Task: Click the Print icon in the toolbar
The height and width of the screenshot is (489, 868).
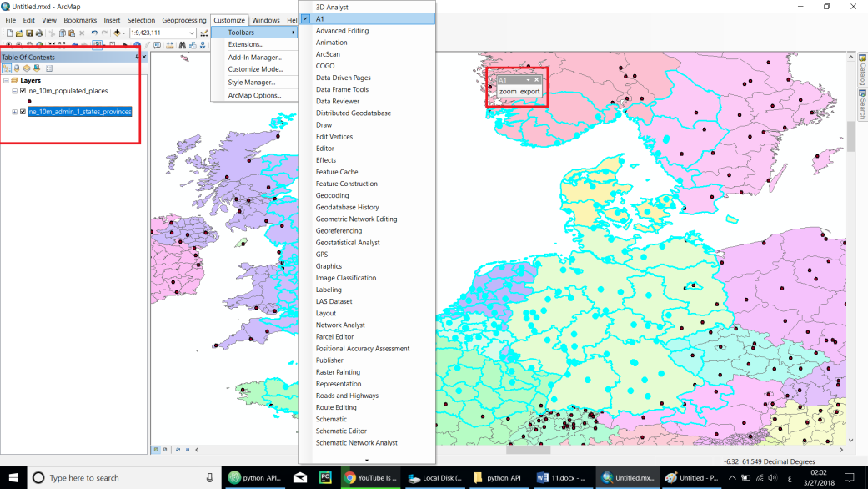Action: click(41, 33)
